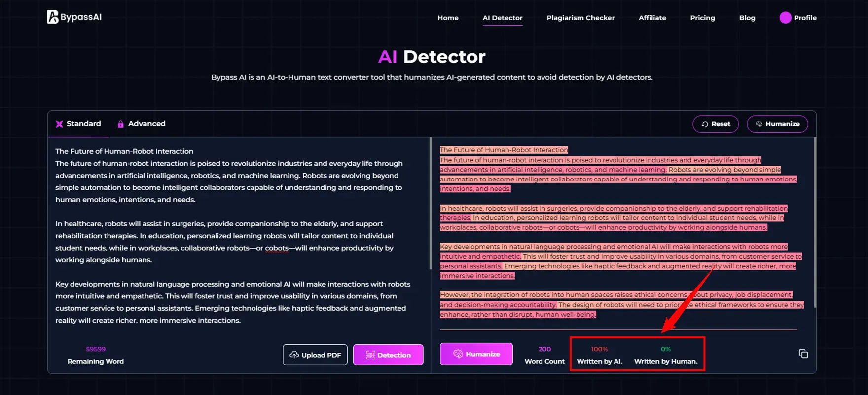This screenshot has height=395, width=868.
Task: Click the results panel scrollbar
Action: click(815, 222)
